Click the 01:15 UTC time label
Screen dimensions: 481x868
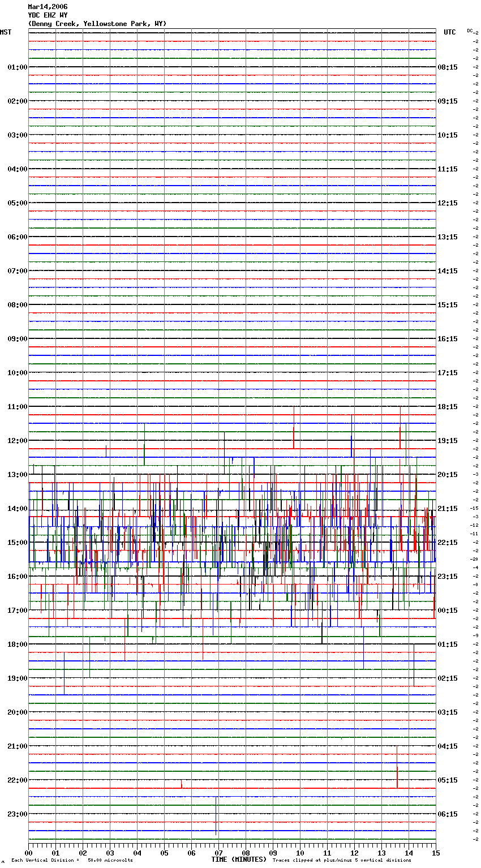448,644
